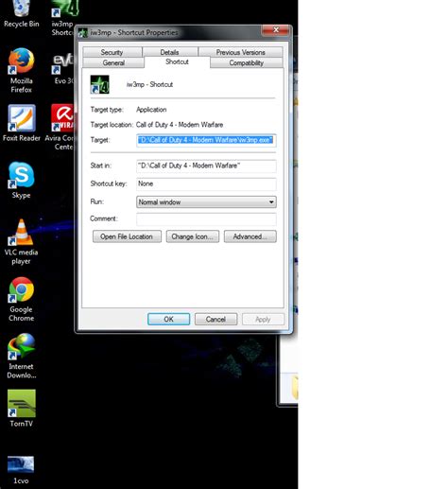Open the Previous Versions tab
This screenshot has height=489, width=448.
tap(240, 52)
